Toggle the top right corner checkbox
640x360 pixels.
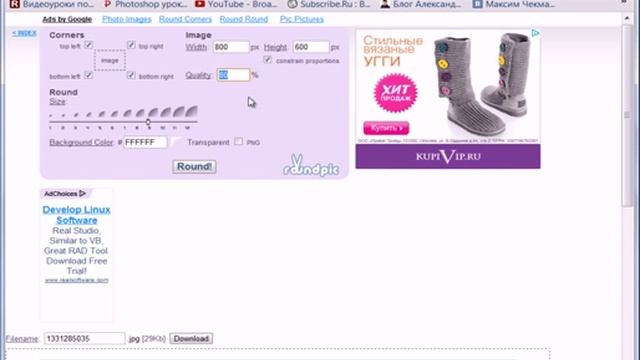click(x=131, y=45)
